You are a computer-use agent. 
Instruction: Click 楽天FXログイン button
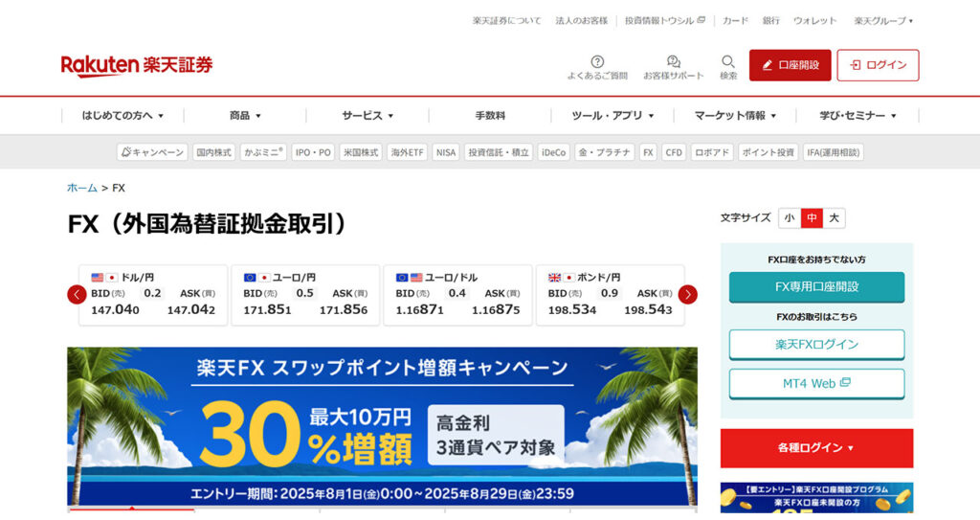[x=816, y=345]
